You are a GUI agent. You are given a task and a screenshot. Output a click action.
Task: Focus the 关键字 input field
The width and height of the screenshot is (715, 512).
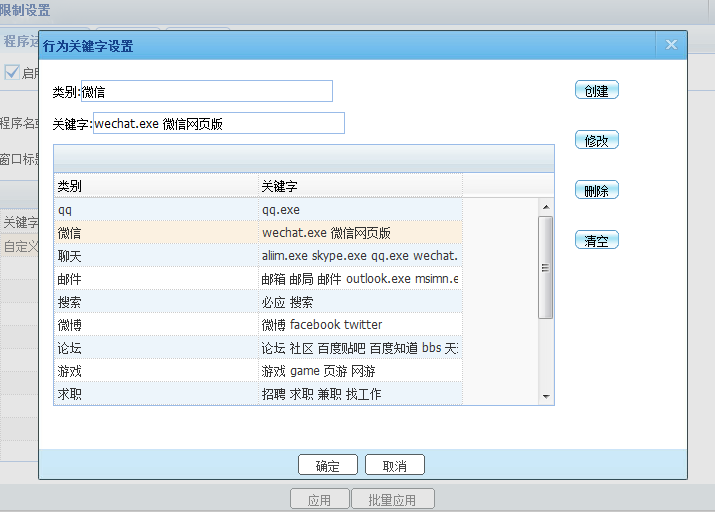click(x=219, y=123)
